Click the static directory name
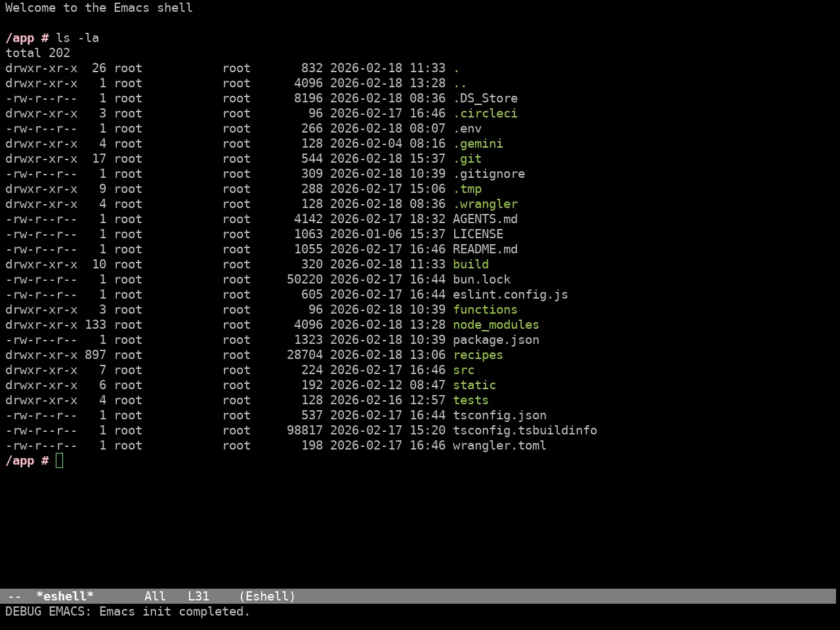 click(474, 385)
